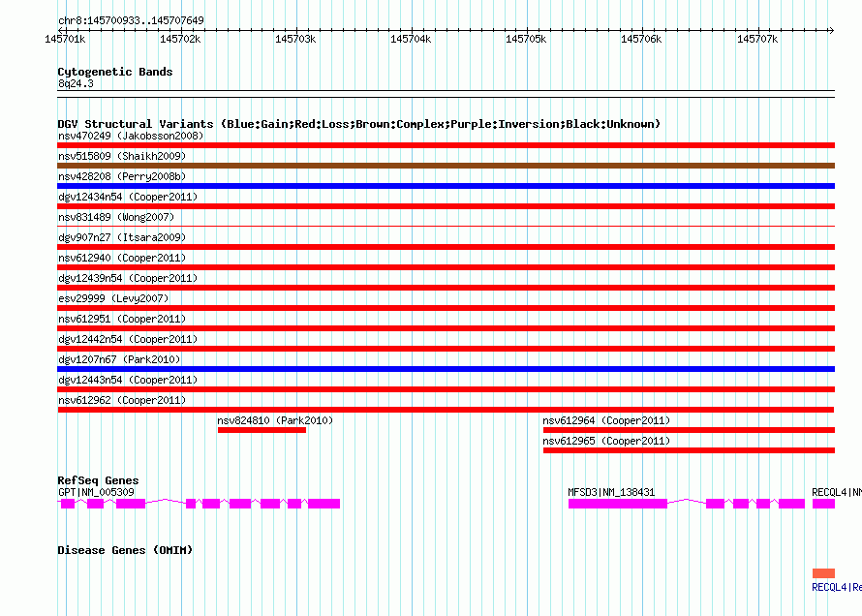862x616 pixels.
Task: Click the dgv12443n54 (Cooper2011) label
Action: coord(128,380)
